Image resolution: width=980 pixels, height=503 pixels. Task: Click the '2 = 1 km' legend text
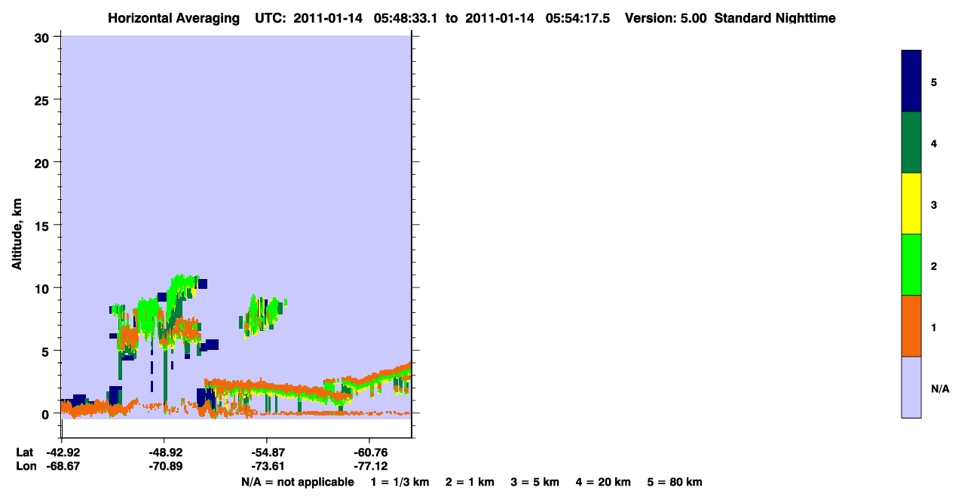click(470, 482)
